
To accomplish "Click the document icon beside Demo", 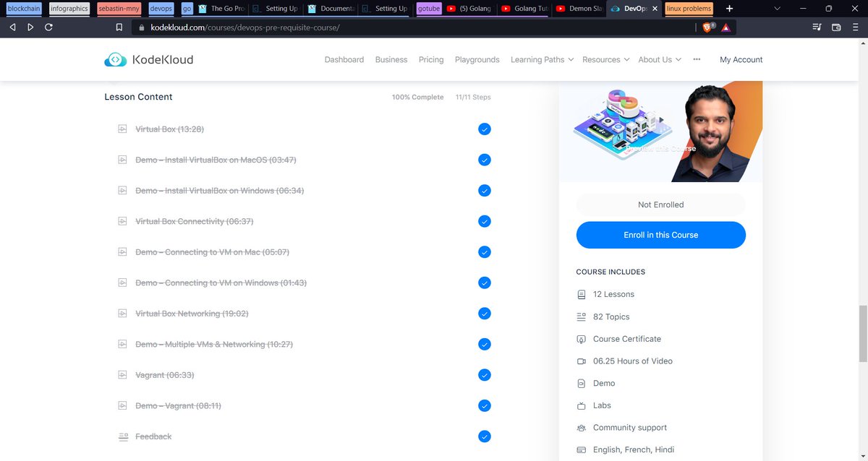I will tap(581, 383).
